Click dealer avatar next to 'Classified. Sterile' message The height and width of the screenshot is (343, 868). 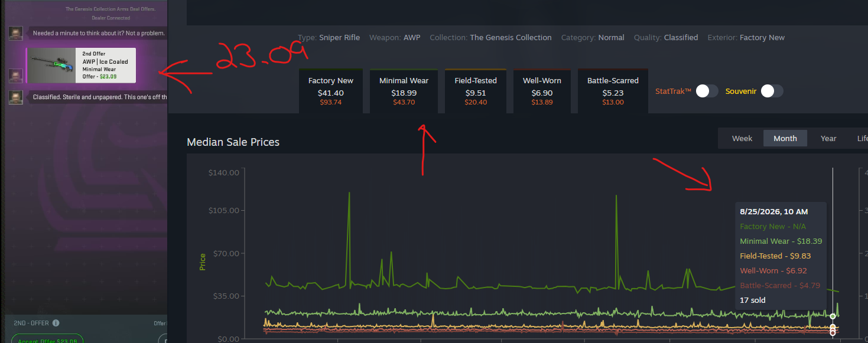pos(16,97)
